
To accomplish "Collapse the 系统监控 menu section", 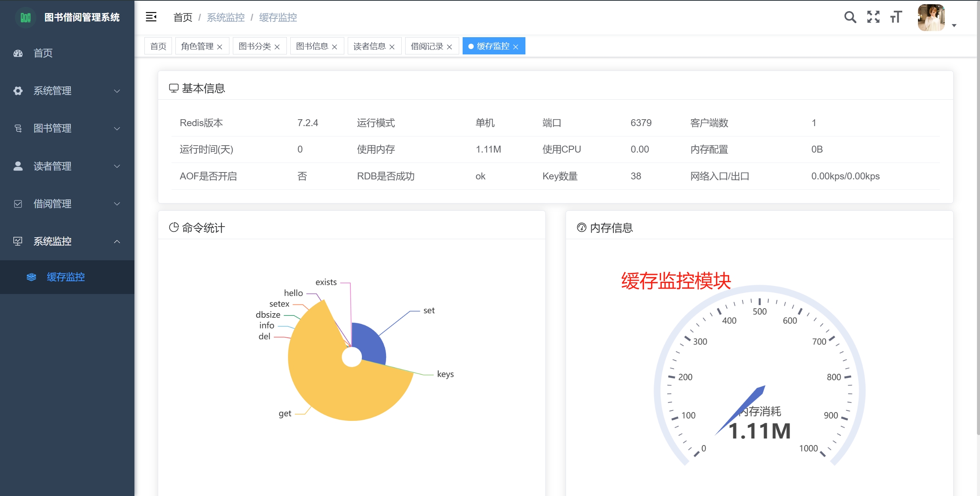I will tap(52, 241).
